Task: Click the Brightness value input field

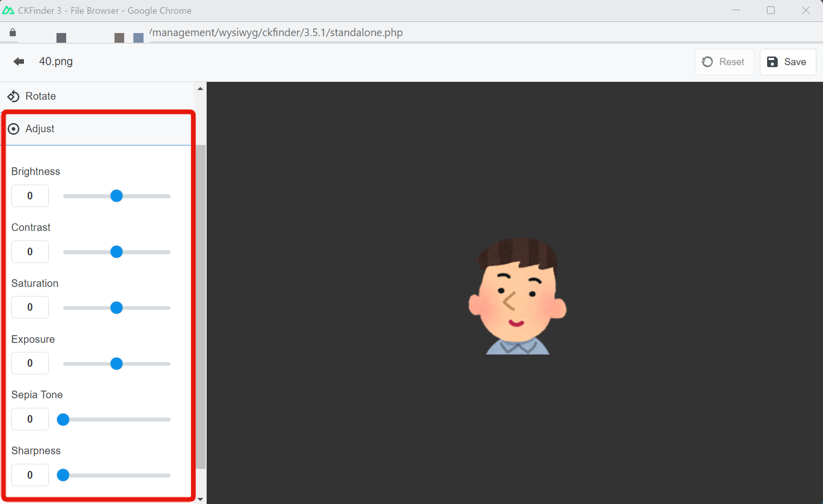Action: (x=30, y=196)
